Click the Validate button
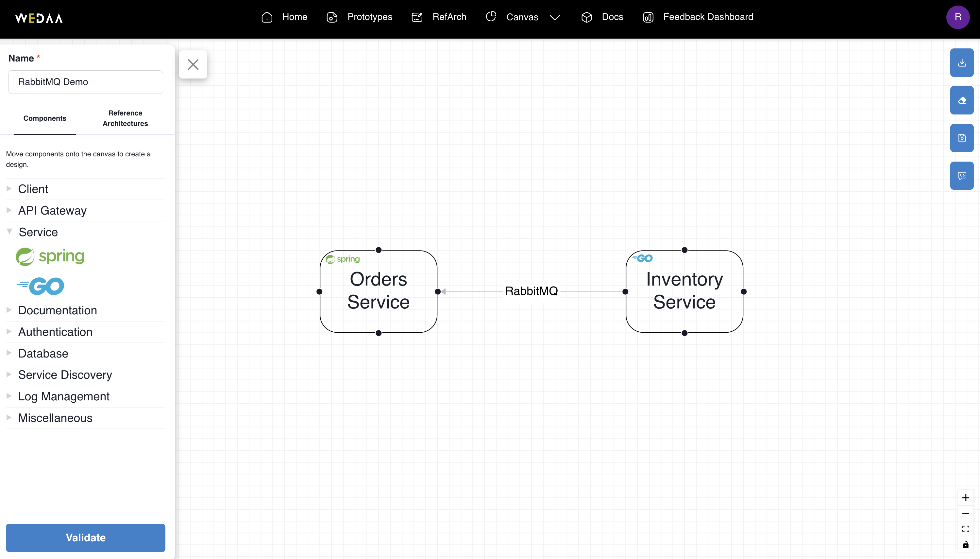Screen dimensions: 980x559 click(x=86, y=537)
